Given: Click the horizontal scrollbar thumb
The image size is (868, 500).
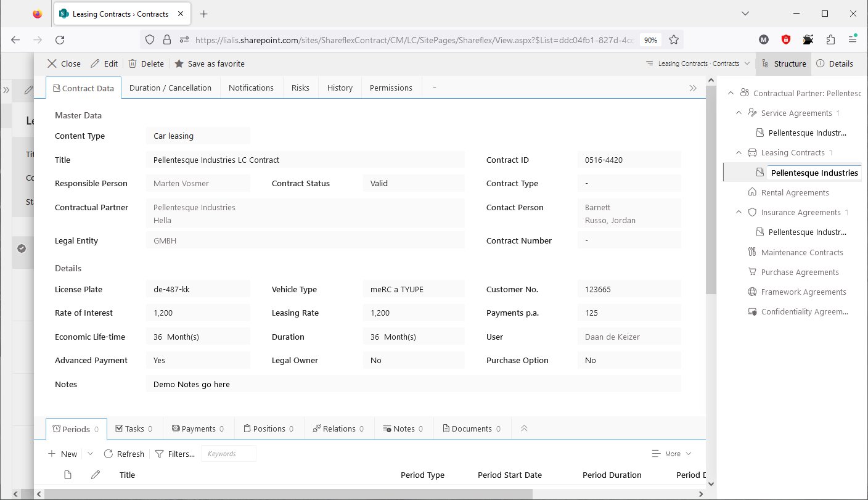Looking at the screenshot, I should click(x=289, y=494).
